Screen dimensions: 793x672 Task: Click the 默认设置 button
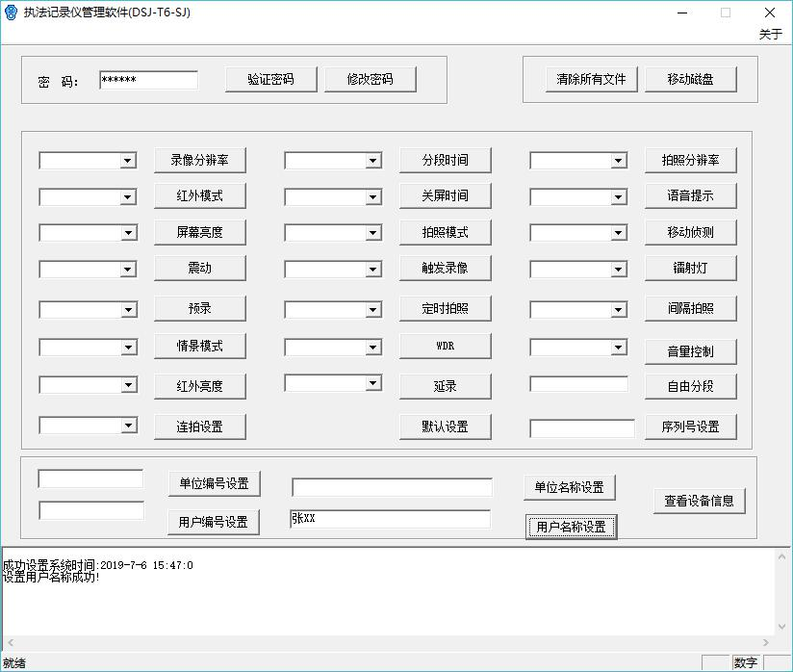445,426
